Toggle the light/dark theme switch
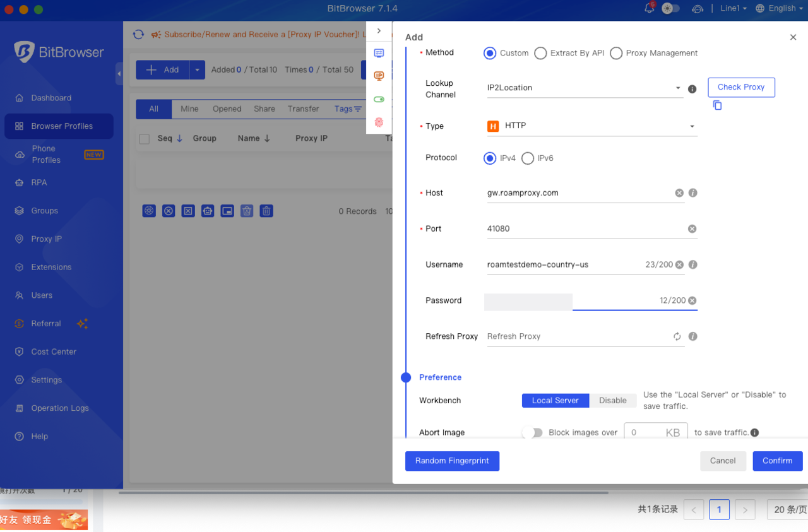Image resolution: width=808 pixels, height=532 pixels. [x=670, y=8]
